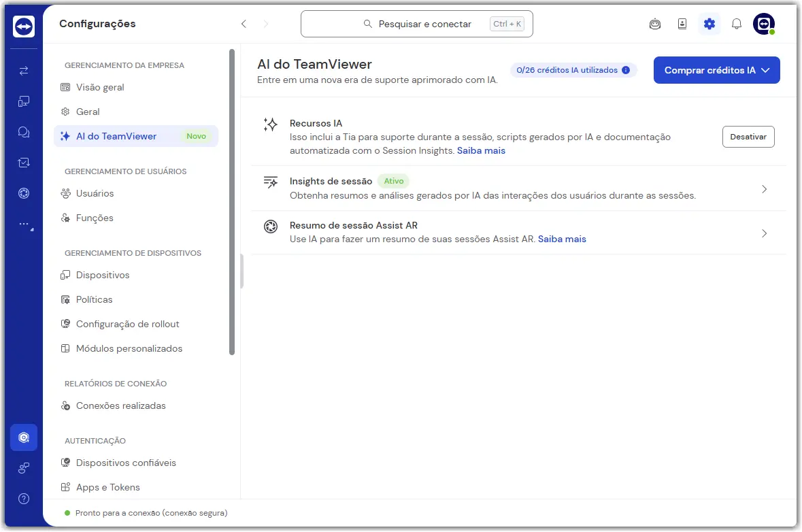Open Apps e Tokens

click(x=135, y=488)
